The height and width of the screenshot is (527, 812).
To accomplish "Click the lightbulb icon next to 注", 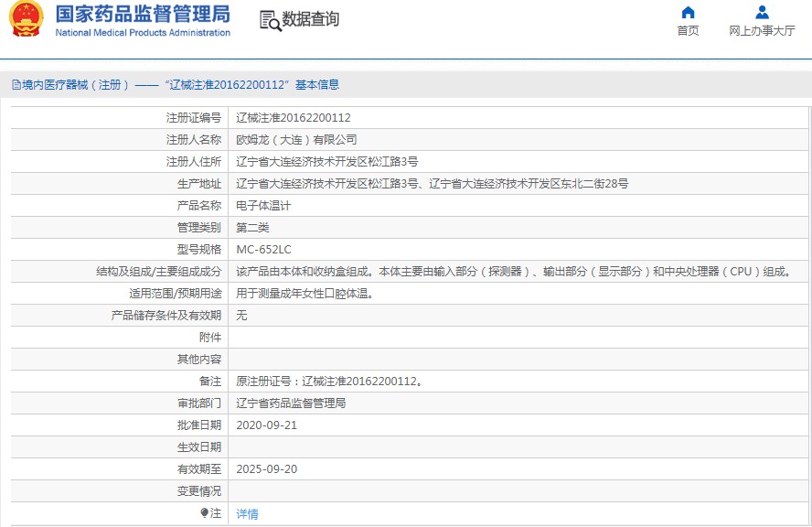I will [204, 513].
